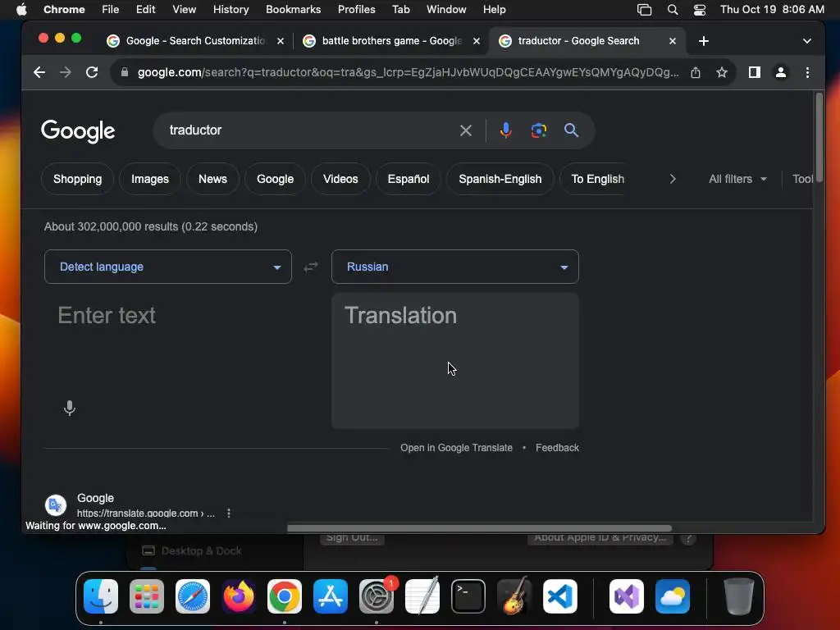This screenshot has width=840, height=630.
Task: Click the forward navigation arrow
Action: [x=66, y=72]
